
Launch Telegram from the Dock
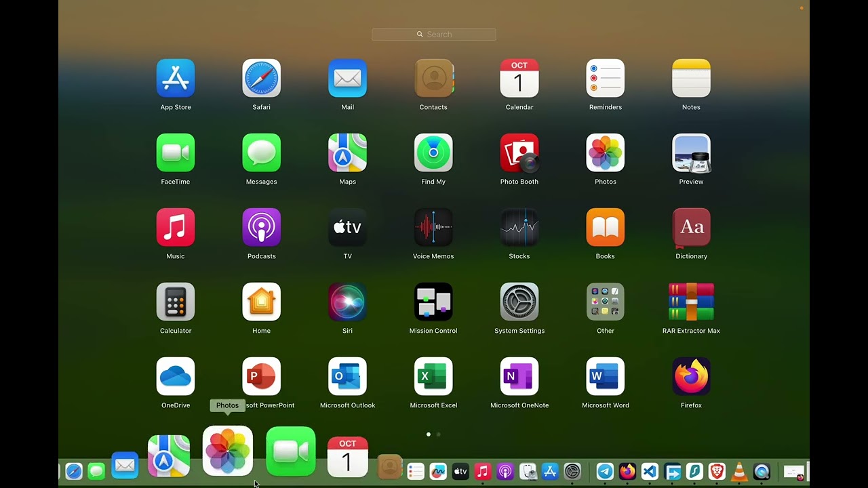pyautogui.click(x=605, y=471)
